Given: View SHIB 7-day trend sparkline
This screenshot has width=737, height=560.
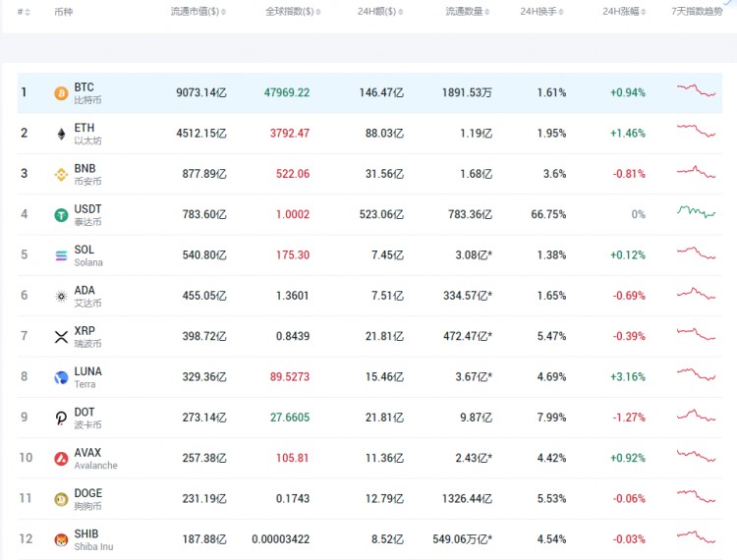Looking at the screenshot, I should click(696, 536).
